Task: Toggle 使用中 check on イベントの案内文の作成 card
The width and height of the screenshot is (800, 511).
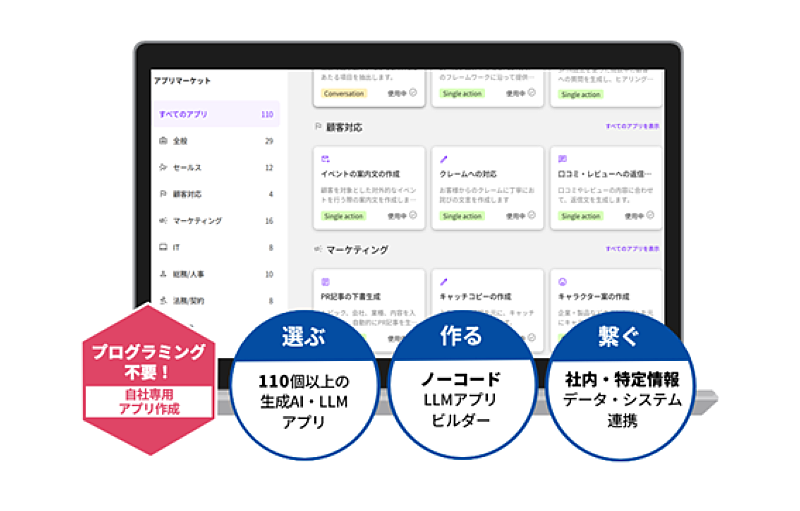Action: [413, 215]
